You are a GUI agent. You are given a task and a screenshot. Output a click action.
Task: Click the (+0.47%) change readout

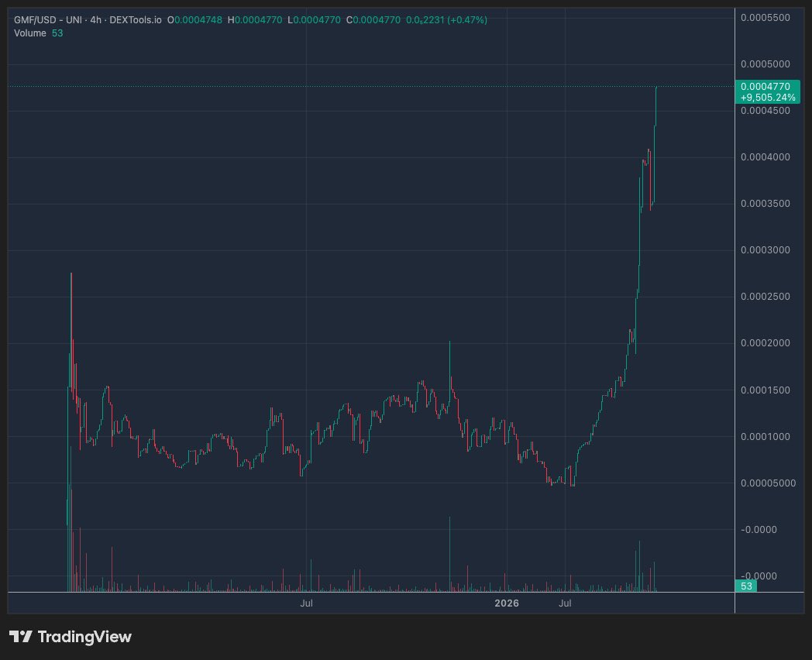[468, 20]
